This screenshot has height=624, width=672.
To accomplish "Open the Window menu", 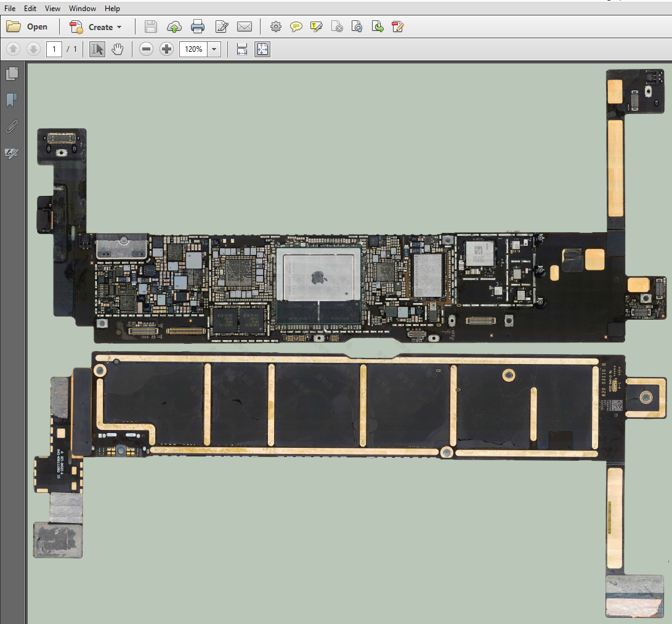I will [x=83, y=9].
